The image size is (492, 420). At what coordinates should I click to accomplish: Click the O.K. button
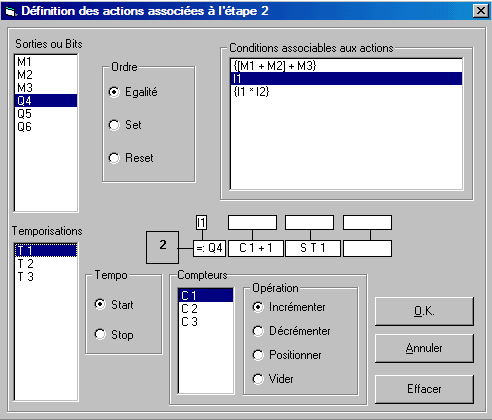tap(424, 311)
